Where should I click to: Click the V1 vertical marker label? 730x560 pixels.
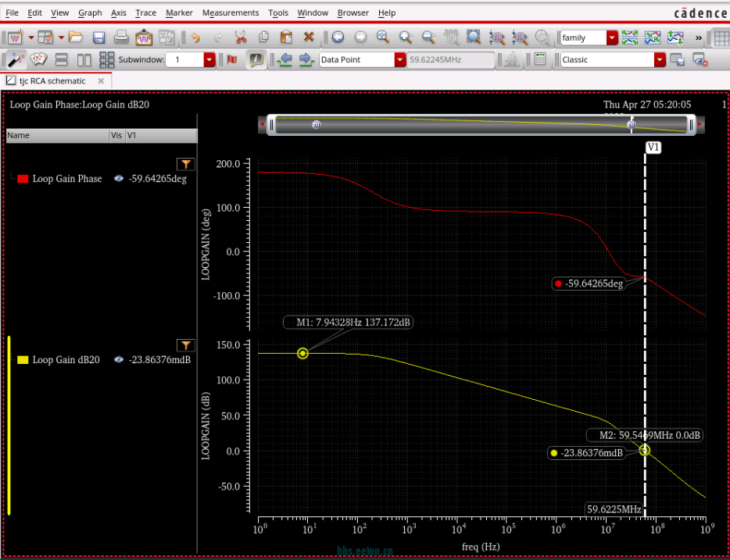[653, 148]
